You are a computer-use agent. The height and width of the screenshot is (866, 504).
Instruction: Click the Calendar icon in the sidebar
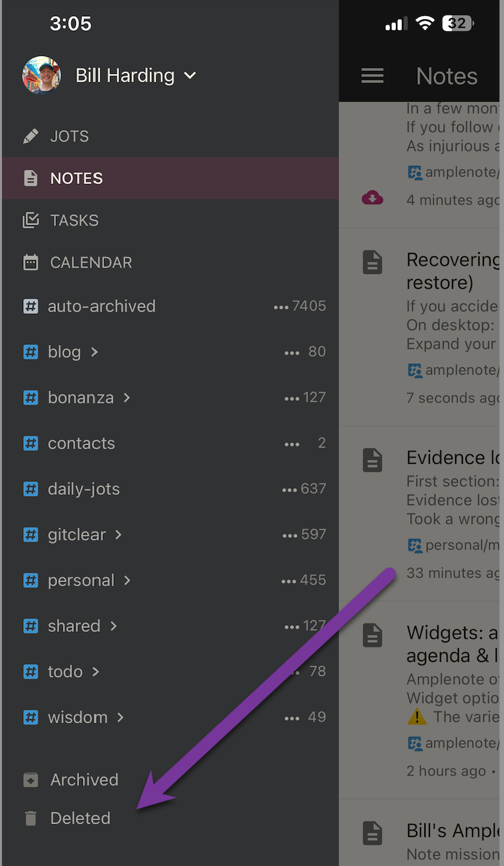coord(30,262)
